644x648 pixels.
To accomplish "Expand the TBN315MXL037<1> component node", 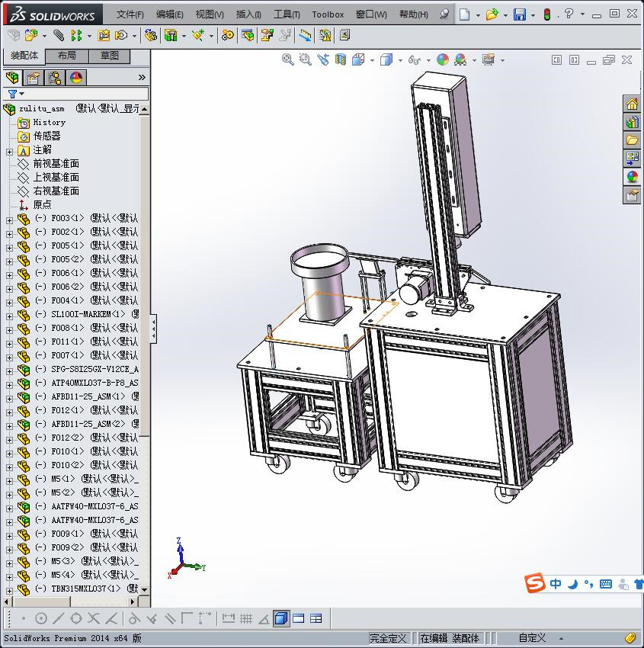I will [9, 591].
